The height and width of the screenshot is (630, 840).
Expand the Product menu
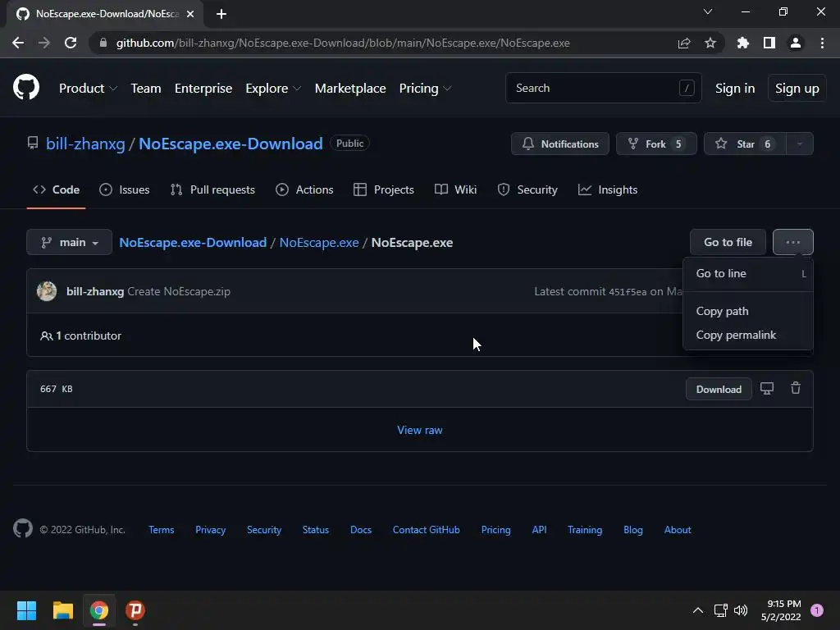[x=88, y=89]
